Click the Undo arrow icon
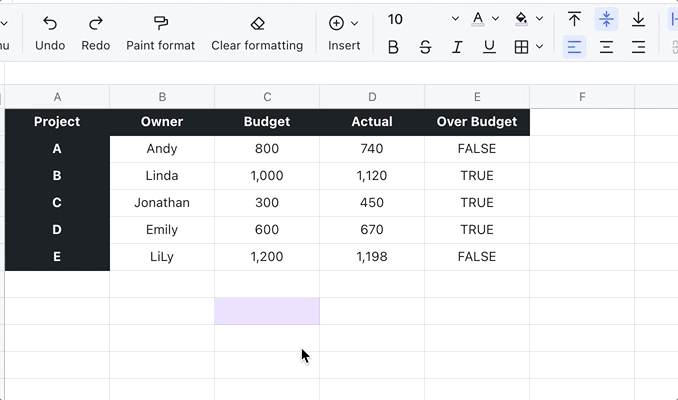 (x=50, y=22)
